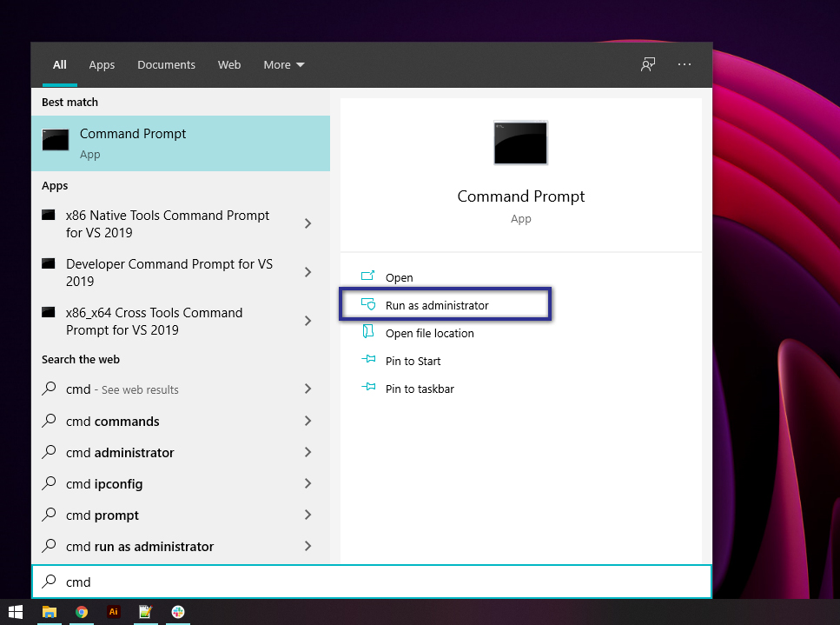
Task: Switch to the Apps tab
Action: pos(102,64)
